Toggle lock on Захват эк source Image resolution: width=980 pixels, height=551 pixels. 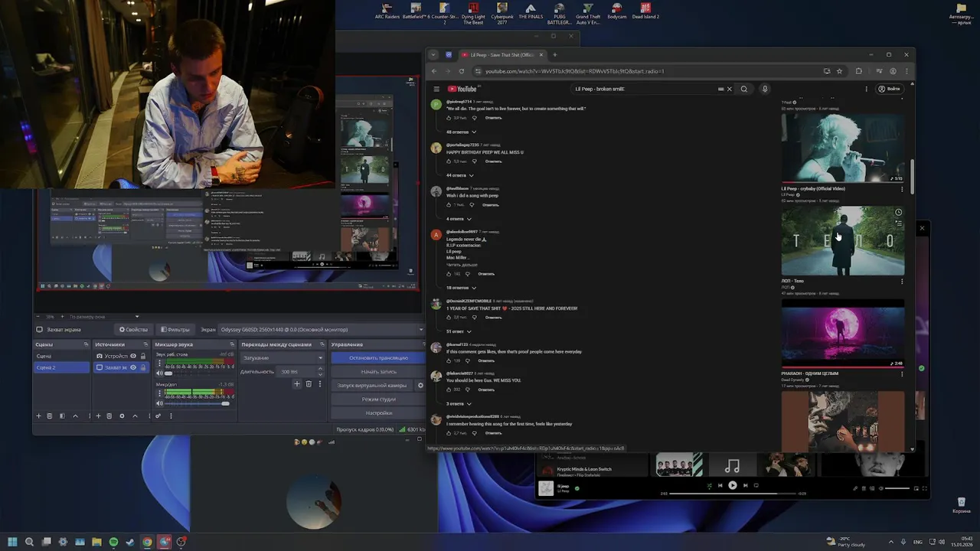(143, 367)
